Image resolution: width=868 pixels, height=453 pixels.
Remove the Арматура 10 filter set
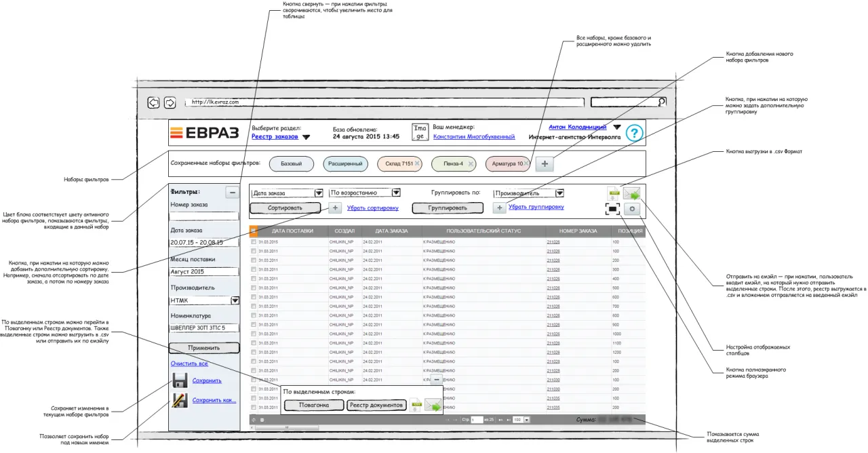point(526,163)
